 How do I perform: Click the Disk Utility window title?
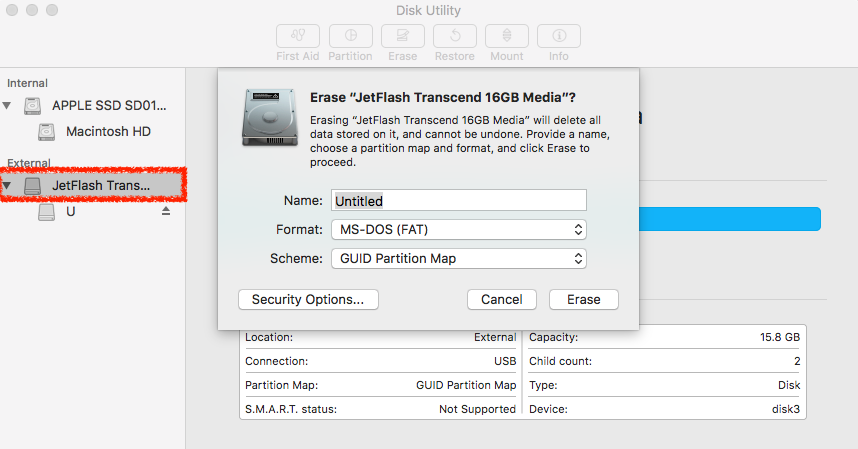[x=428, y=10]
